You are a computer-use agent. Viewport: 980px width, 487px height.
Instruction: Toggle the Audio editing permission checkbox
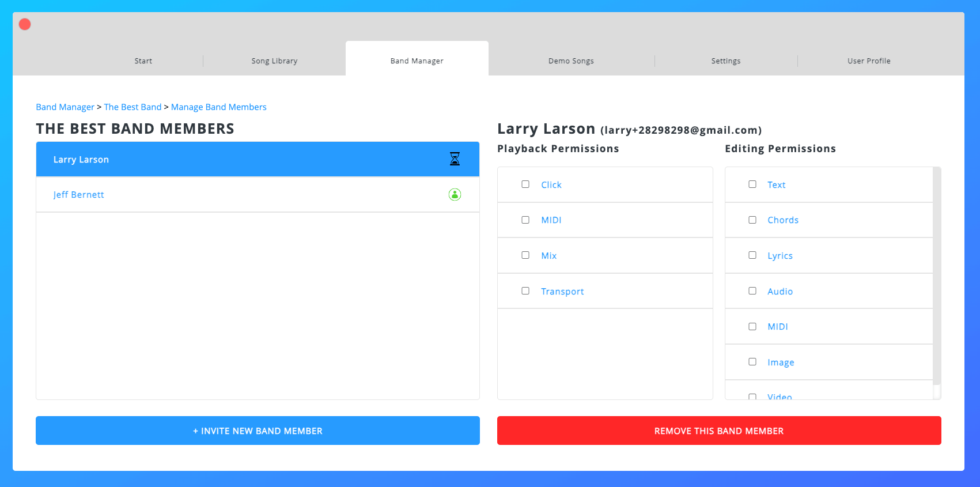click(x=752, y=291)
